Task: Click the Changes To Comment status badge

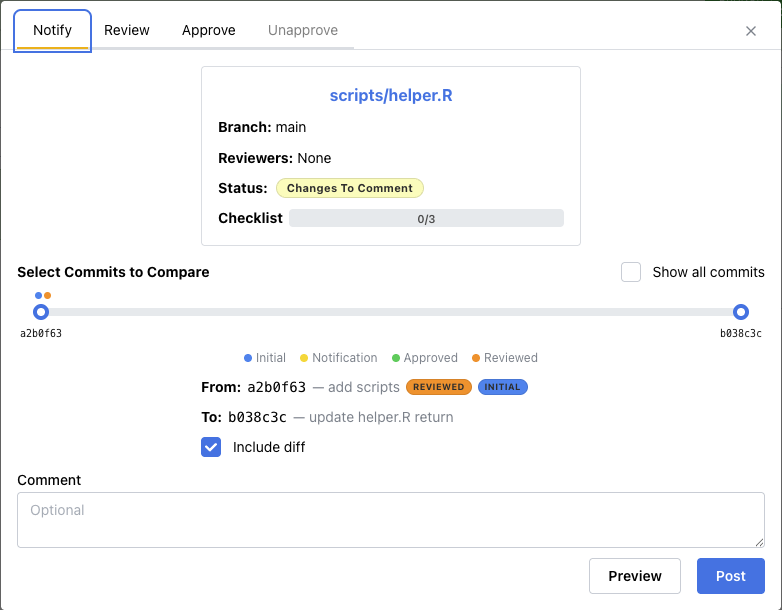Action: pos(349,188)
